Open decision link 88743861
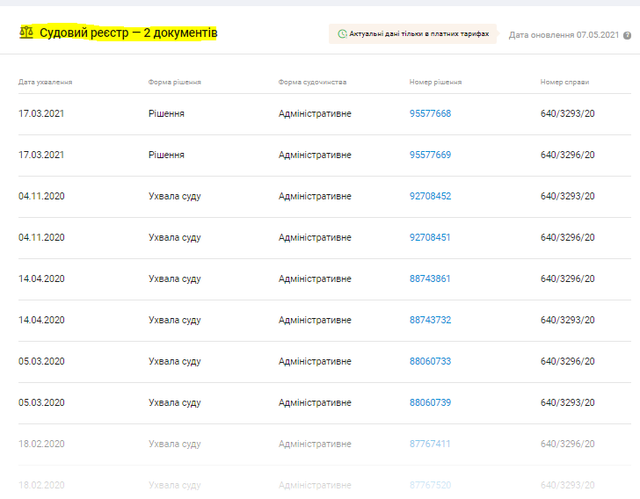 (x=430, y=279)
